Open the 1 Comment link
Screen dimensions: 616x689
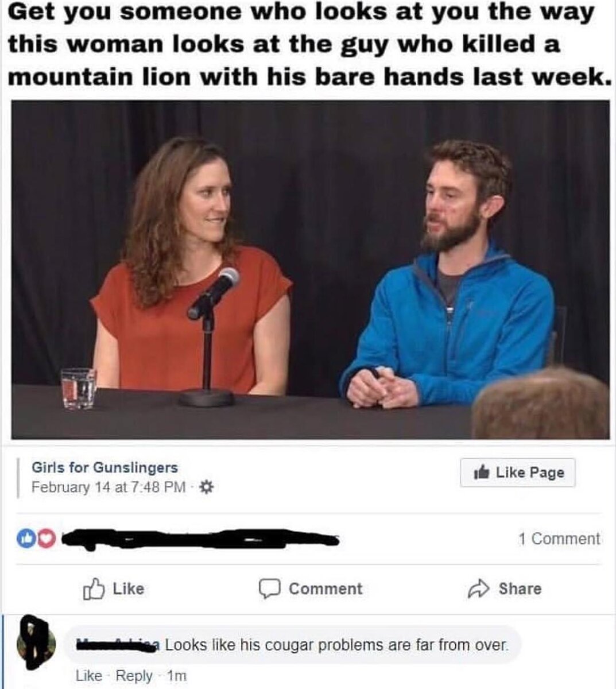click(x=559, y=539)
